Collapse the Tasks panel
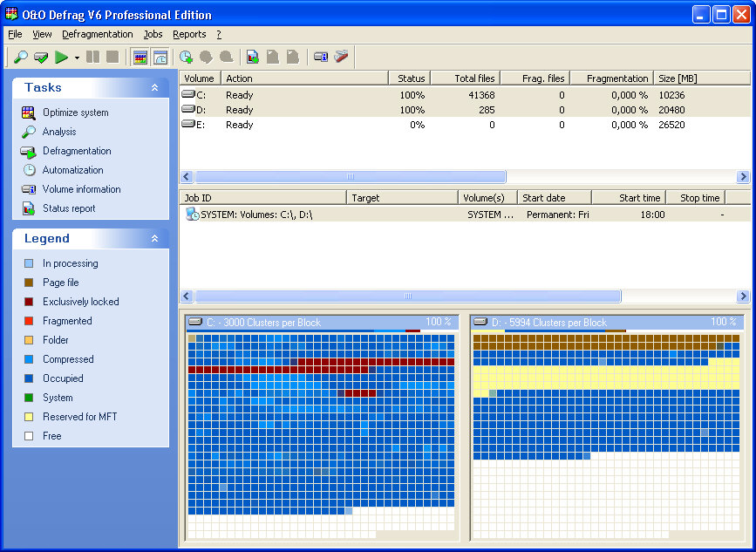This screenshot has width=756, height=552. (x=154, y=88)
